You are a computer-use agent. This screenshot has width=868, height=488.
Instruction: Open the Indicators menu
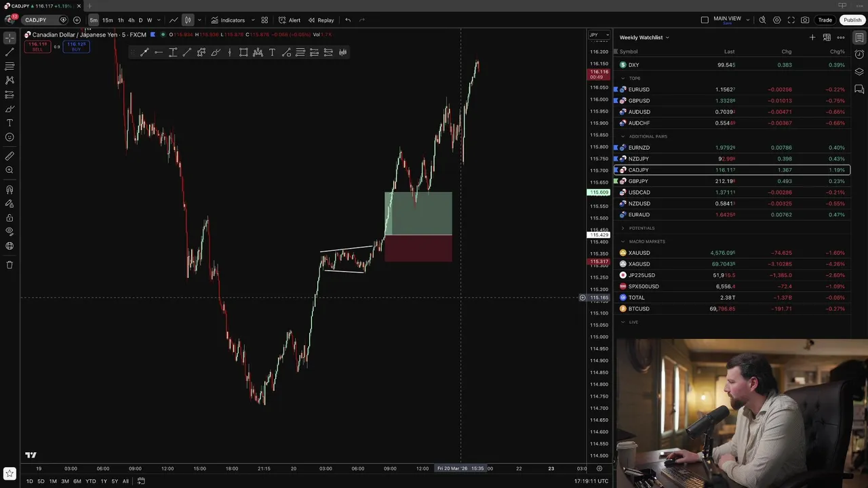tap(229, 20)
